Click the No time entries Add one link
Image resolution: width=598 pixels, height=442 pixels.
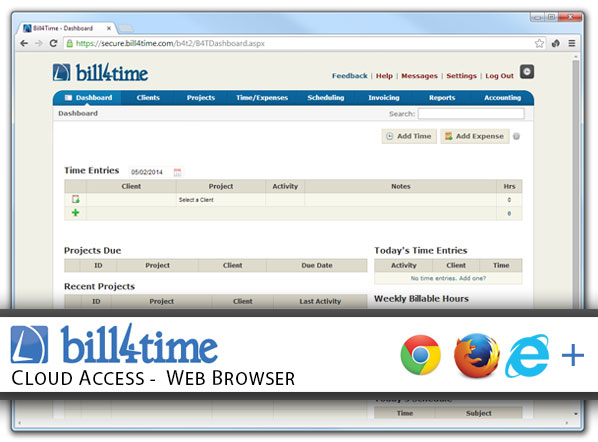(448, 278)
